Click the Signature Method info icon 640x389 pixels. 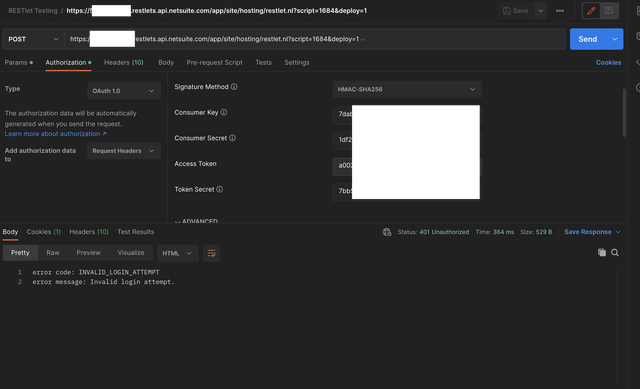coord(234,87)
